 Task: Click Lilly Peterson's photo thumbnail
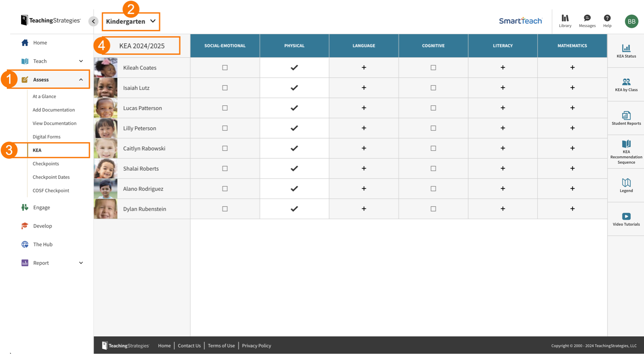105,128
